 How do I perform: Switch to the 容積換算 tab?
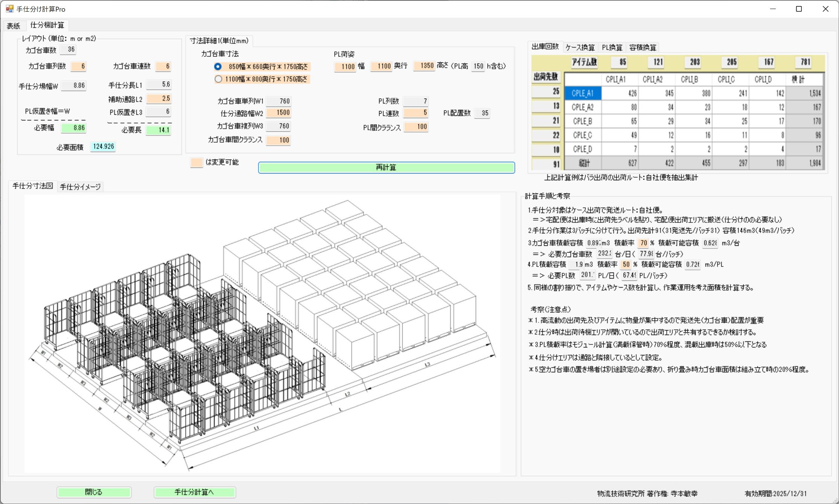tap(643, 47)
